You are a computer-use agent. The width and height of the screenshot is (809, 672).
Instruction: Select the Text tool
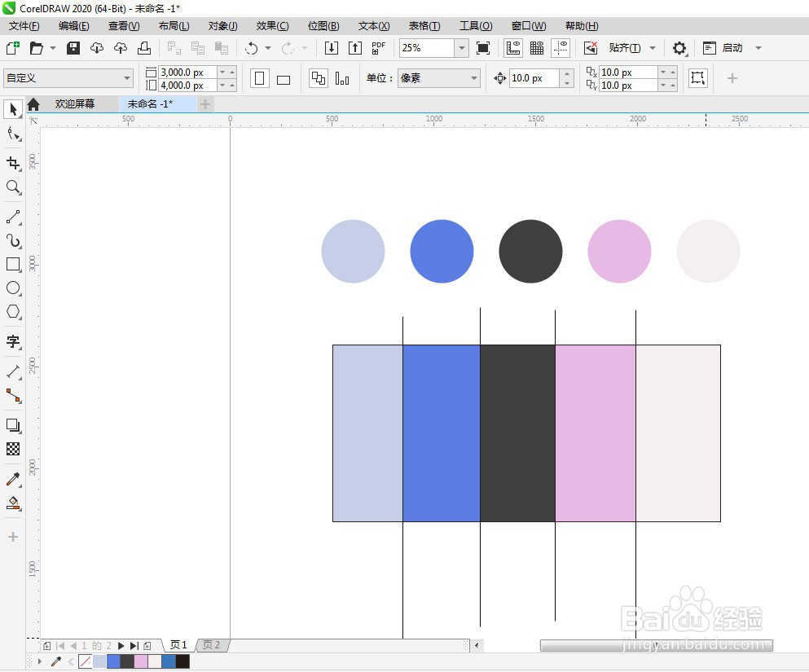pos(13,341)
